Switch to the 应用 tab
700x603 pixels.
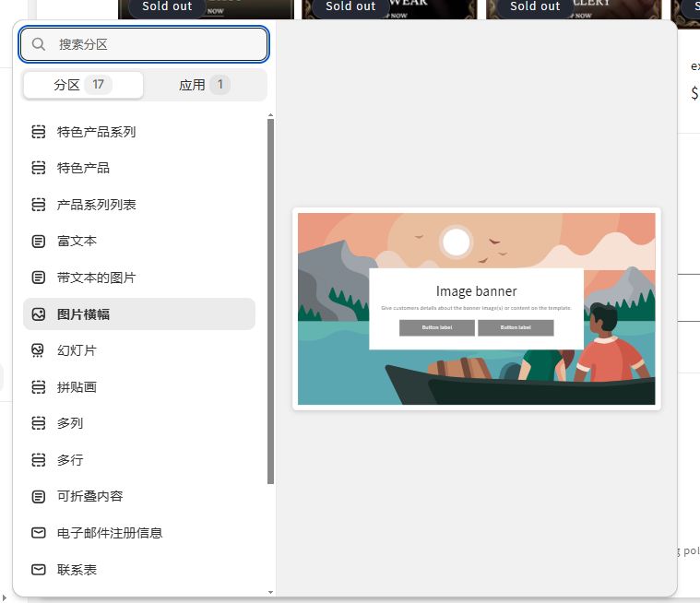[205, 84]
